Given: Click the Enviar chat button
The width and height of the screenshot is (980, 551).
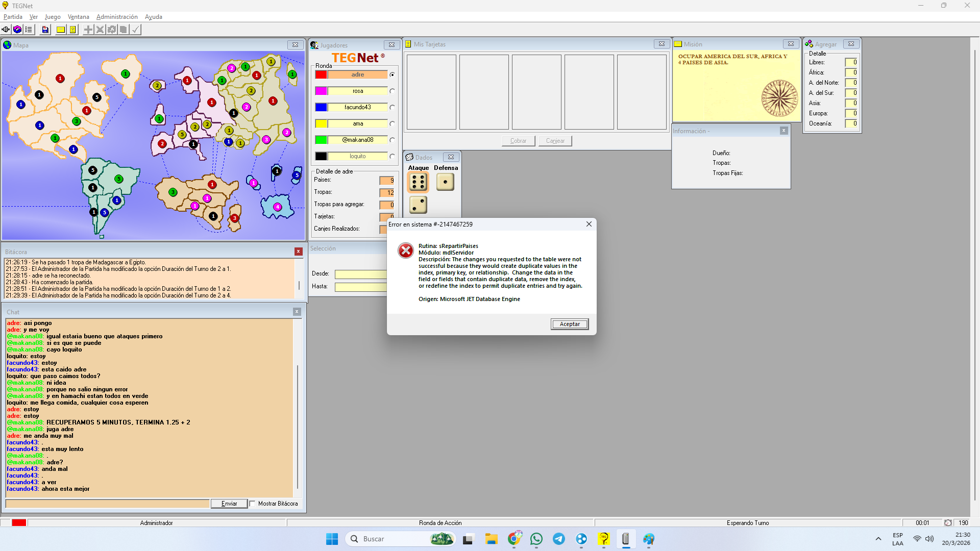Looking at the screenshot, I should click(229, 504).
